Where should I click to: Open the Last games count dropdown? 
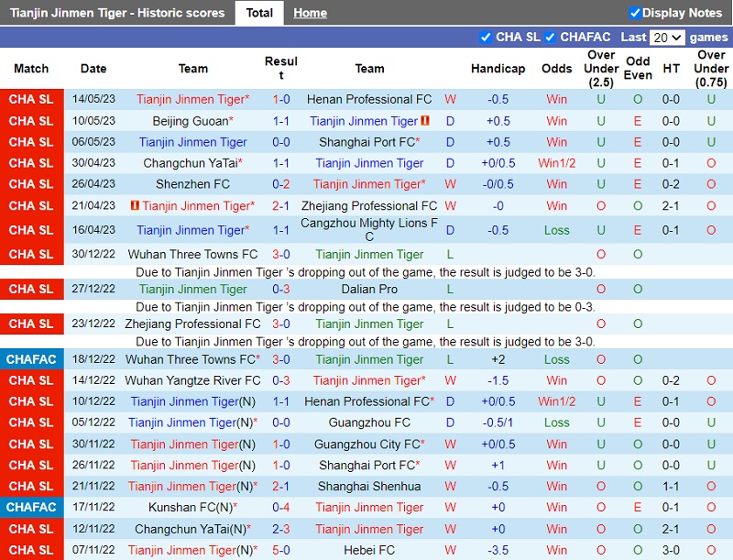tap(666, 38)
